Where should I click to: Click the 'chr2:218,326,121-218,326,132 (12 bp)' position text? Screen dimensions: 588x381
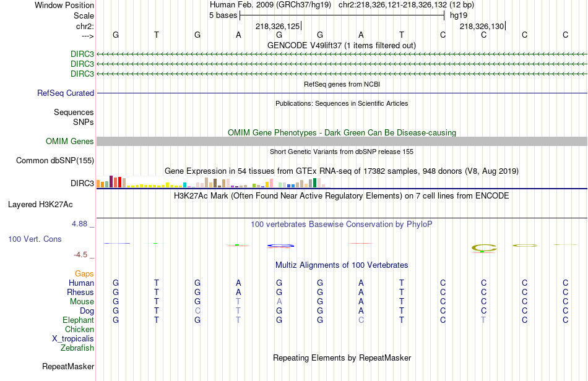[406, 5]
